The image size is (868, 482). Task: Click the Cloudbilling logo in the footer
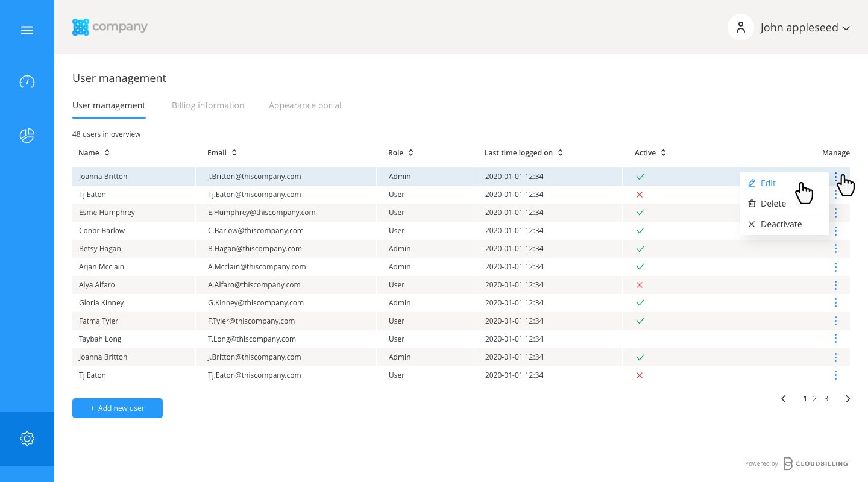pyautogui.click(x=816, y=463)
